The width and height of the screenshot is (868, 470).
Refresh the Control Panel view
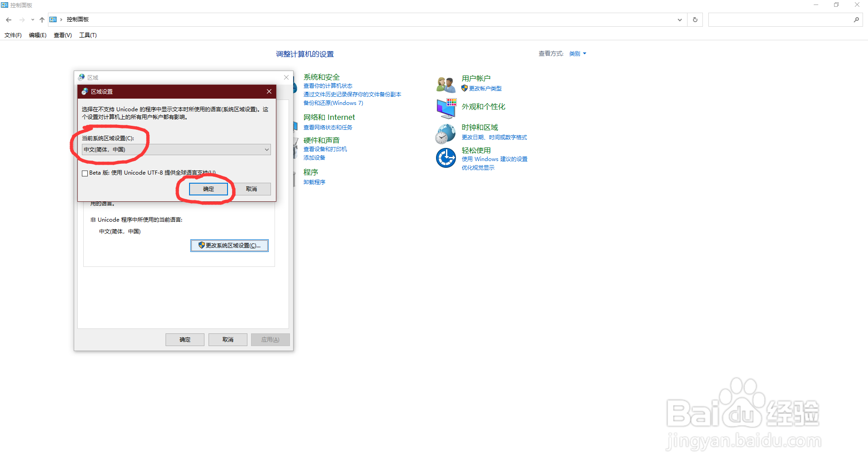tap(695, 19)
